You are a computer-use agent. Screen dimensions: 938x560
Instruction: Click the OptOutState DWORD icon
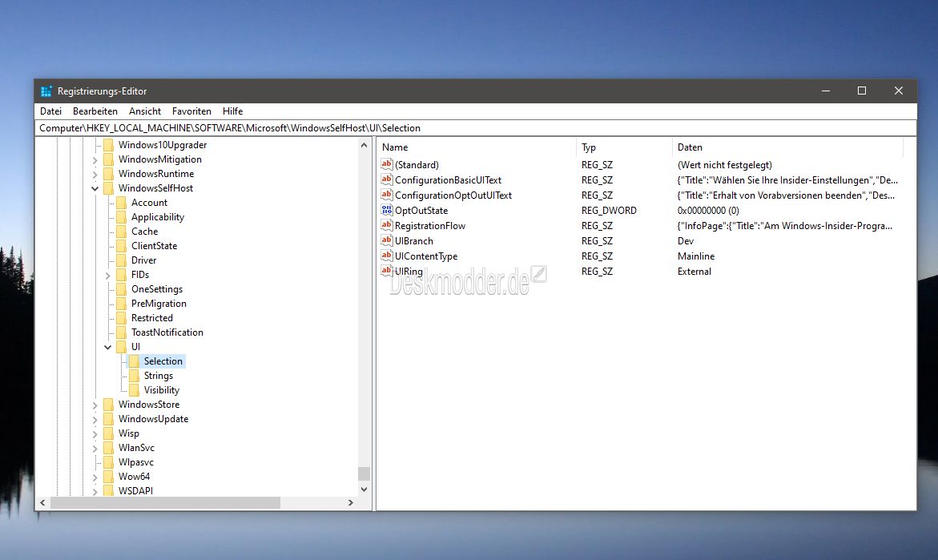click(386, 210)
